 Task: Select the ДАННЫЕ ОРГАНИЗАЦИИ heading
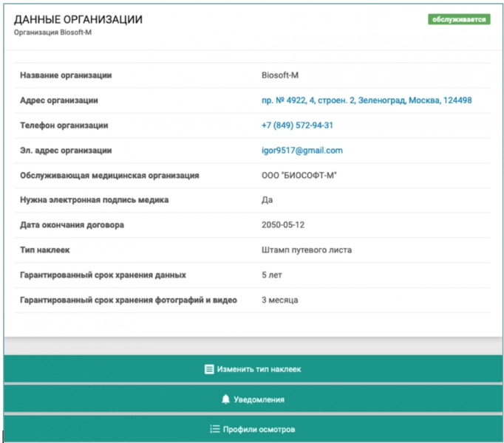[x=78, y=19]
